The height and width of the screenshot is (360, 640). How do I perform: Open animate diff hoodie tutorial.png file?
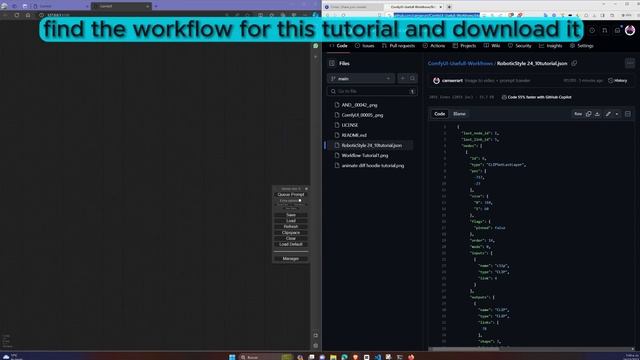click(373, 166)
